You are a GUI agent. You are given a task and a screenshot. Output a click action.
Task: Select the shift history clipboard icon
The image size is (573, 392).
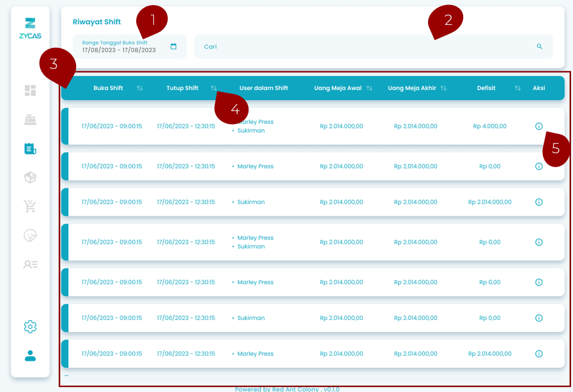pyautogui.click(x=30, y=149)
